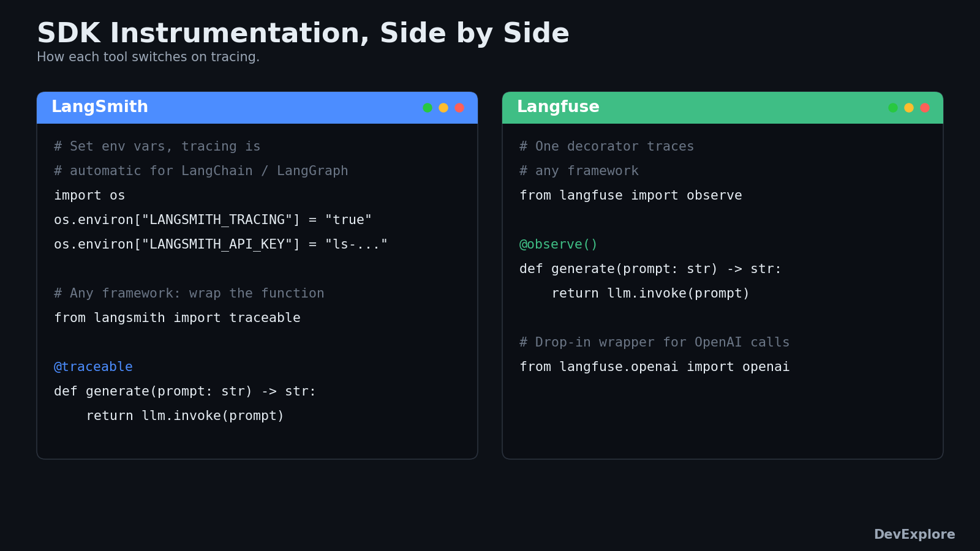Click 'from langfuse import observe' line
Image resolution: width=980 pixels, height=551 pixels.
(x=631, y=195)
